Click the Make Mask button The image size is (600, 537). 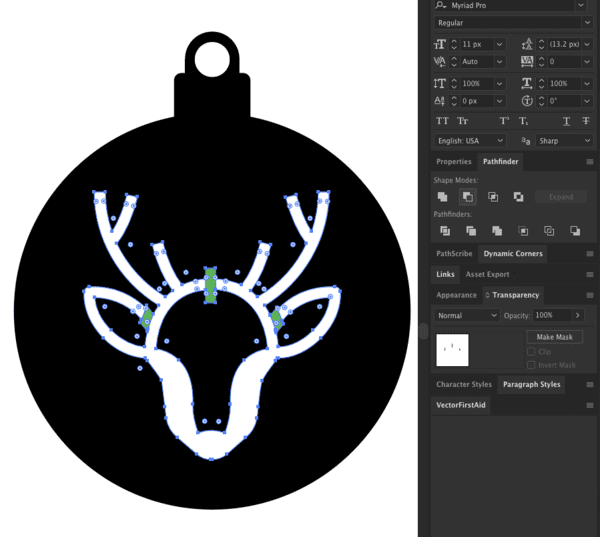click(554, 337)
